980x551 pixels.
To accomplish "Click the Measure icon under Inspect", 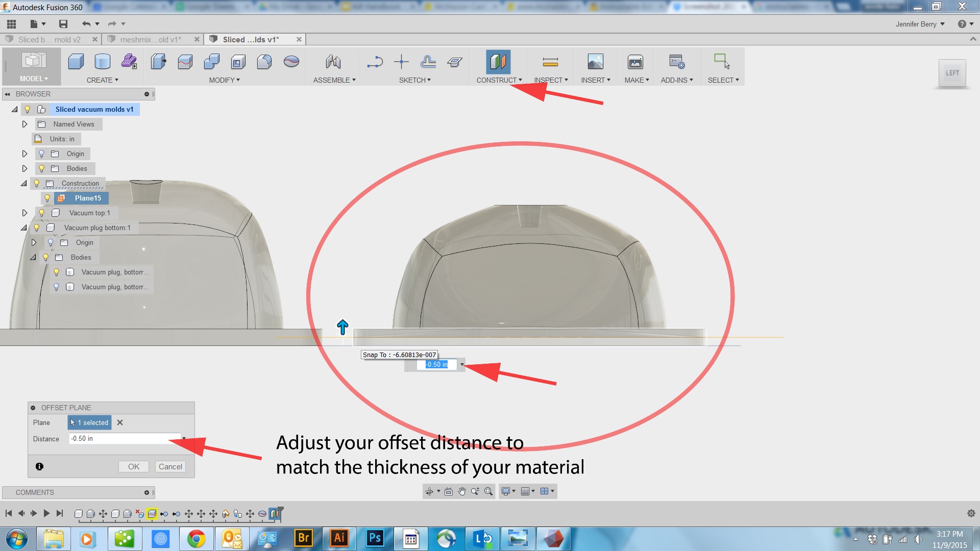I will 550,62.
